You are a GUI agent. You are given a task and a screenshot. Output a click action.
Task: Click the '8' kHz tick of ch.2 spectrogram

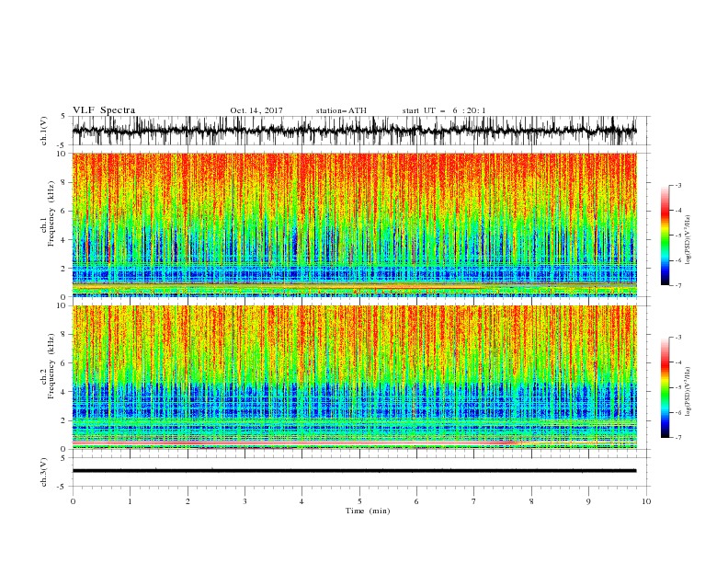(64, 335)
